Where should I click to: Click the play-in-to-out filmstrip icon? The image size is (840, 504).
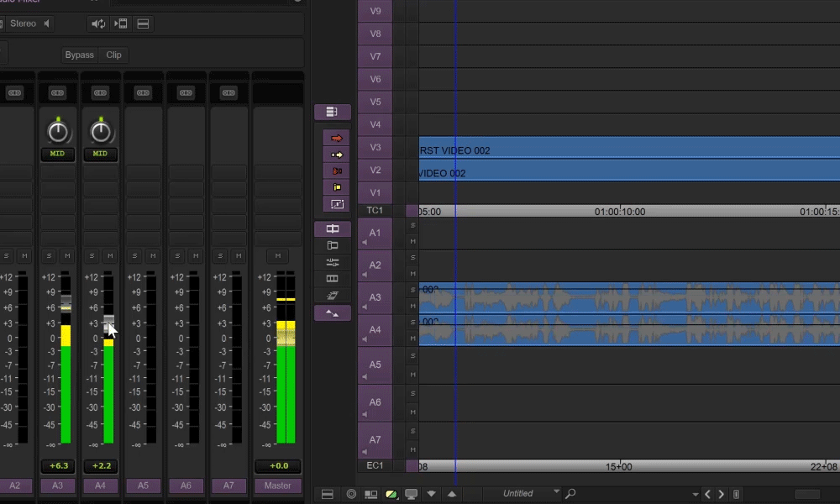click(120, 24)
